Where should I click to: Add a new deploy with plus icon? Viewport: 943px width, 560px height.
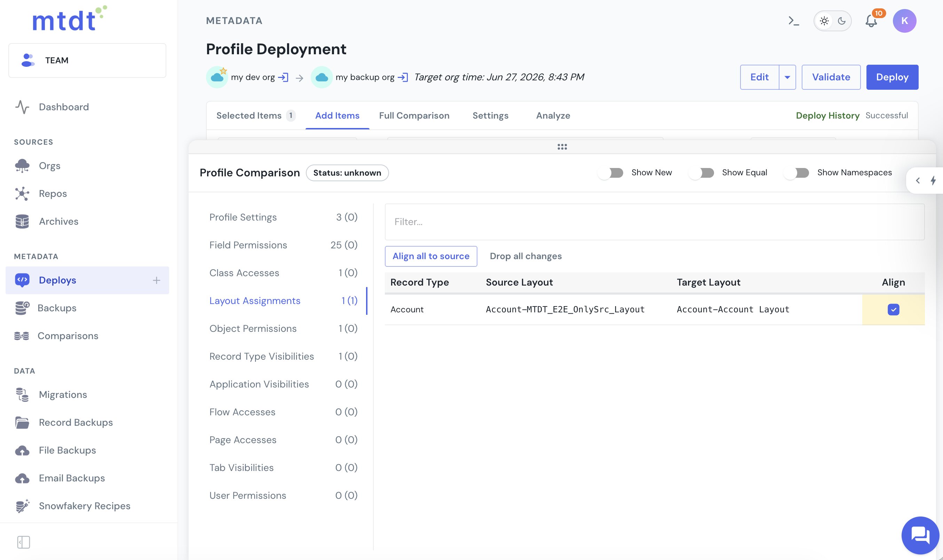pyautogui.click(x=157, y=280)
